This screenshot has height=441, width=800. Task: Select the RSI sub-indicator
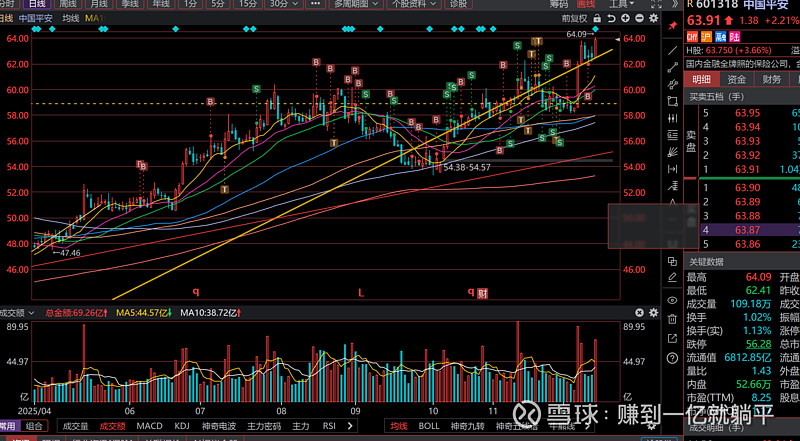tap(330, 426)
